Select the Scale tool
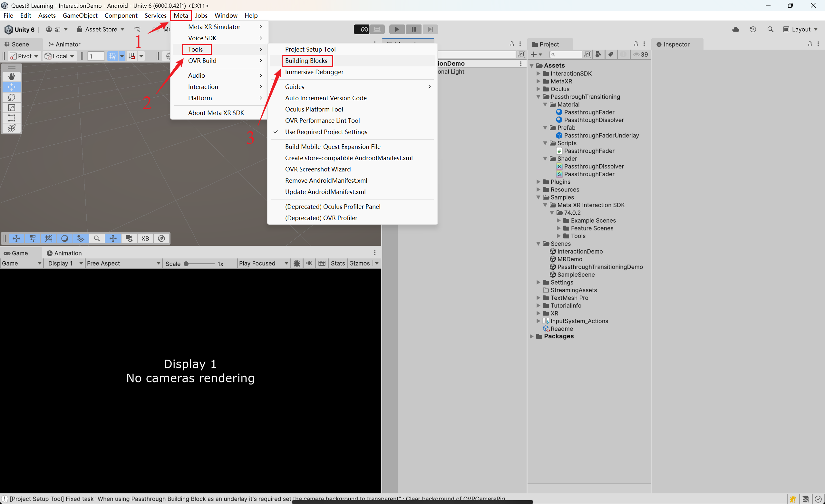The height and width of the screenshot is (504, 825). coord(11,108)
